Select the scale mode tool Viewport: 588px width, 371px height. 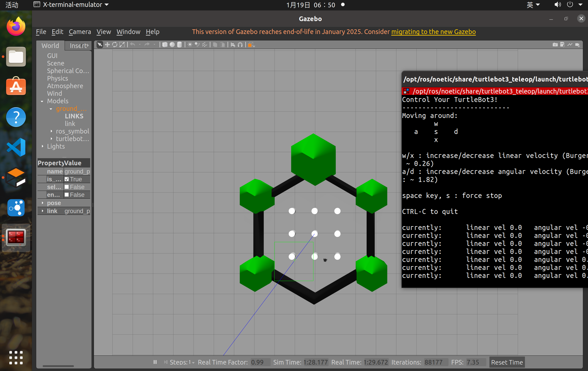(x=122, y=45)
